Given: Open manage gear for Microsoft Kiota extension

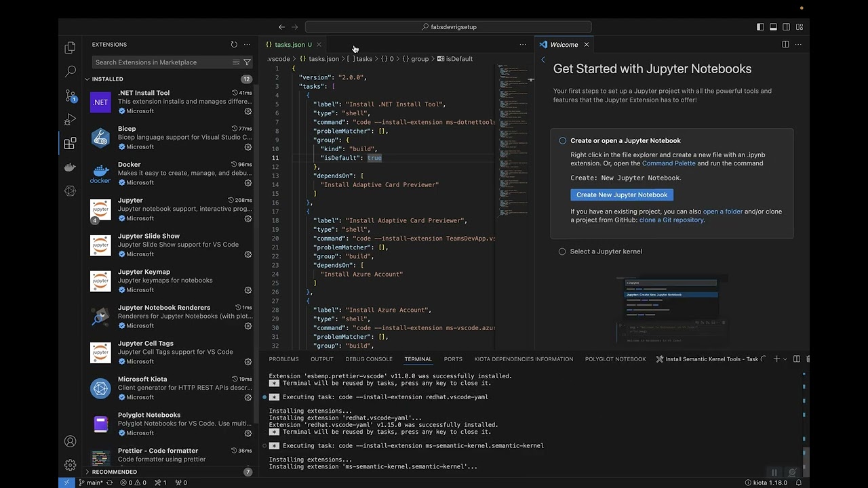Looking at the screenshot, I should click(x=248, y=398).
